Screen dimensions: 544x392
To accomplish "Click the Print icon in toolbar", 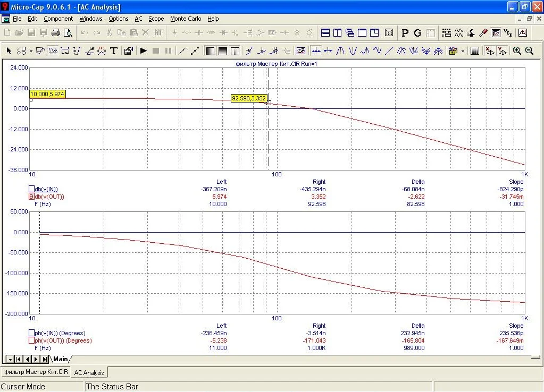I will (55, 33).
